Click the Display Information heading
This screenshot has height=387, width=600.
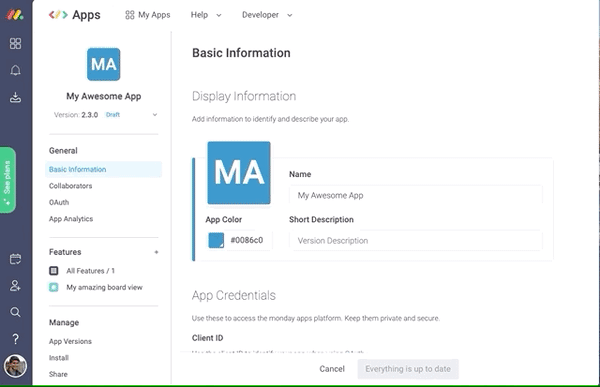tap(244, 96)
